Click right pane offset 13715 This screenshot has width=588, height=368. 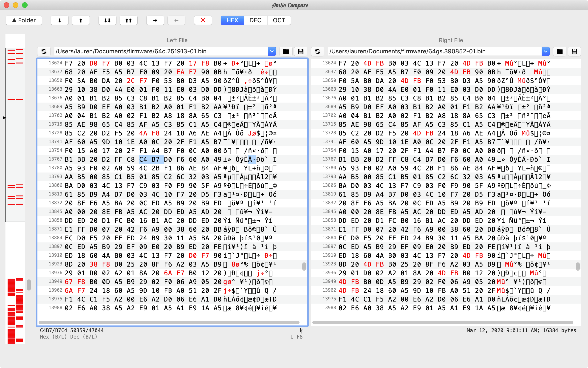pos(329,124)
